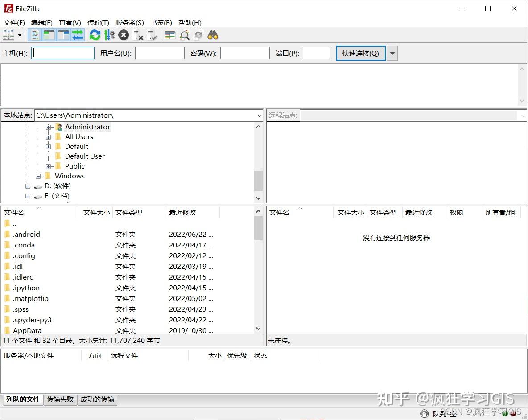
Task: Open the directory comparison tool
Action: coord(185,35)
